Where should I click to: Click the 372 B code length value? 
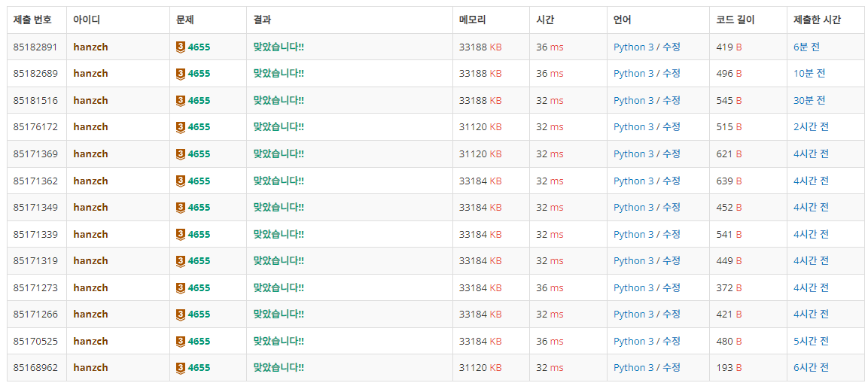729,287
